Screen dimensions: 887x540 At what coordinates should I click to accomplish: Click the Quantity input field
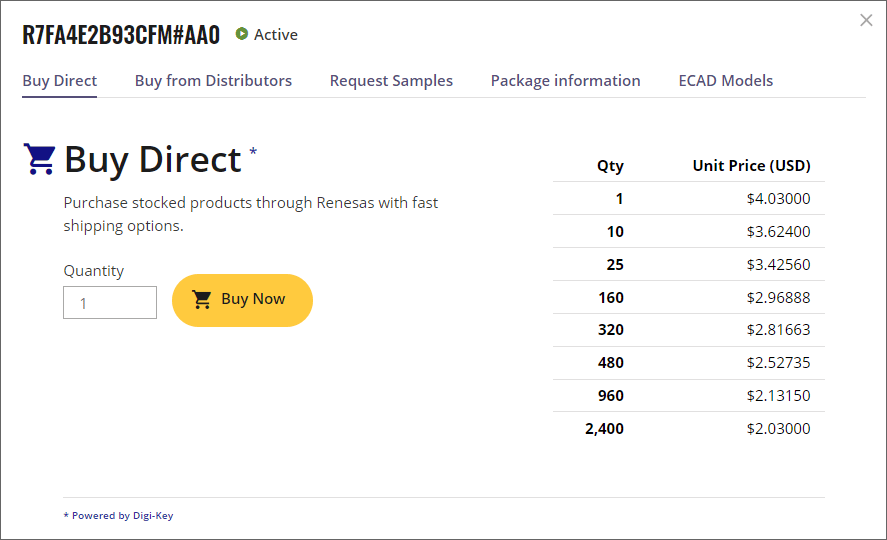click(110, 303)
